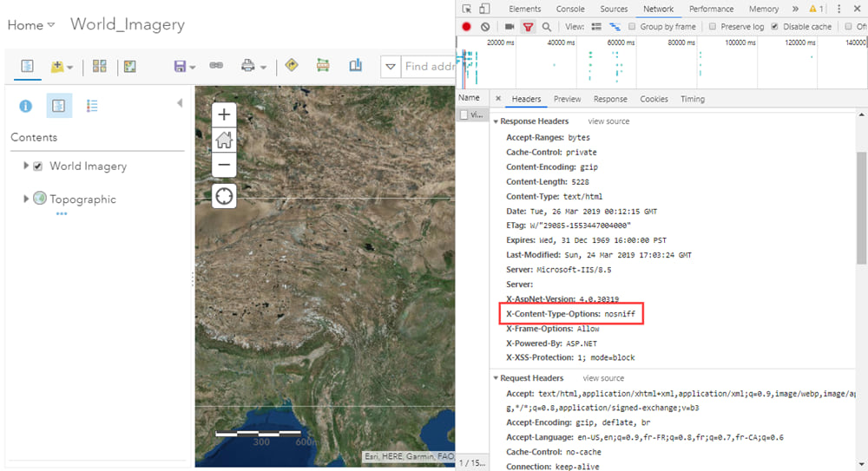The width and height of the screenshot is (868, 471).
Task: Close the request details pane
Action: click(498, 99)
